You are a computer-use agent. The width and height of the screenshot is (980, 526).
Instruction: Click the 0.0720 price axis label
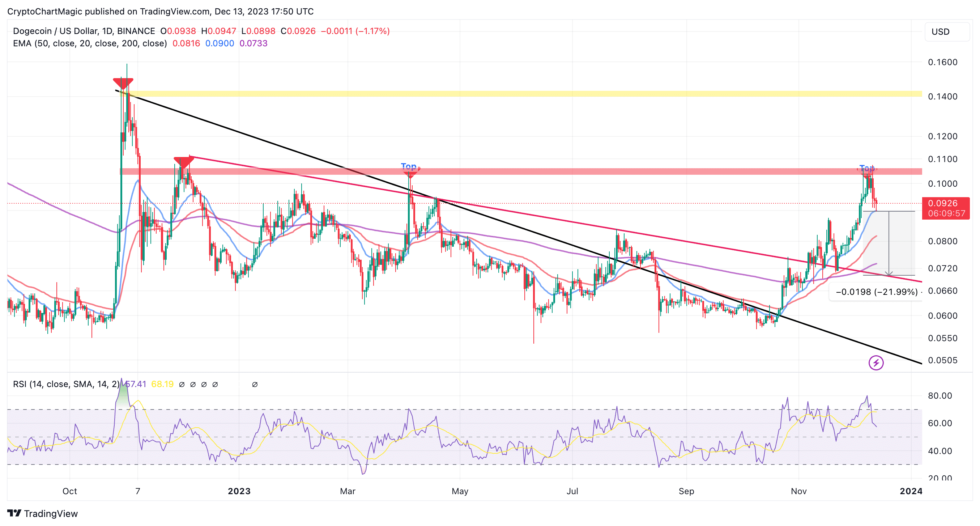coord(942,268)
